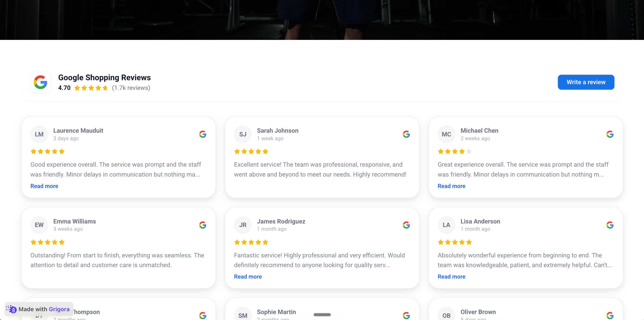This screenshot has width=644, height=320.
Task: Click the 4.70 overall star rating
Action: coord(91,88)
